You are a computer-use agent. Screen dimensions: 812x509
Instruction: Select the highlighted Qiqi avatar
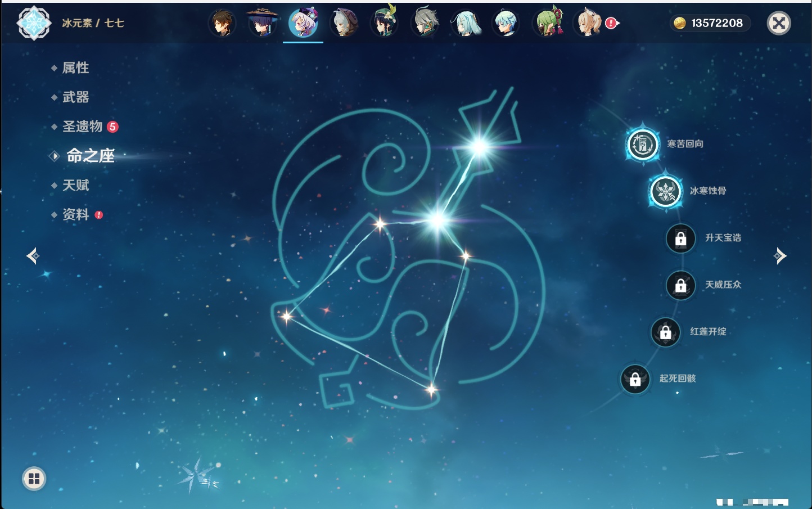pyautogui.click(x=303, y=23)
